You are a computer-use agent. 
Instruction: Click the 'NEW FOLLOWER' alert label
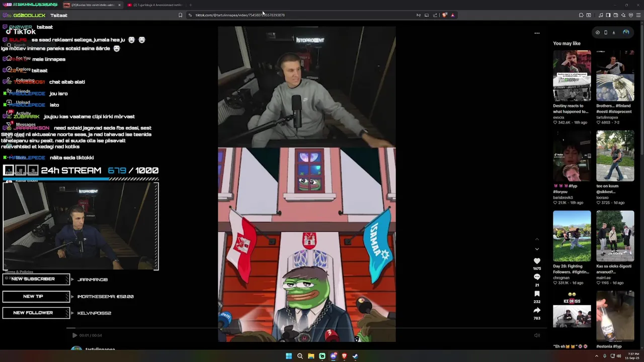(x=36, y=313)
